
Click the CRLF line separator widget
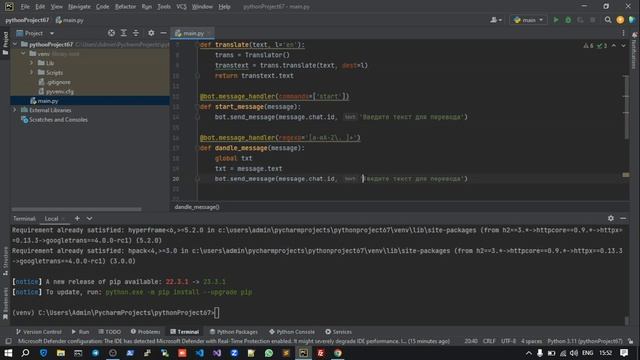coord(489,341)
